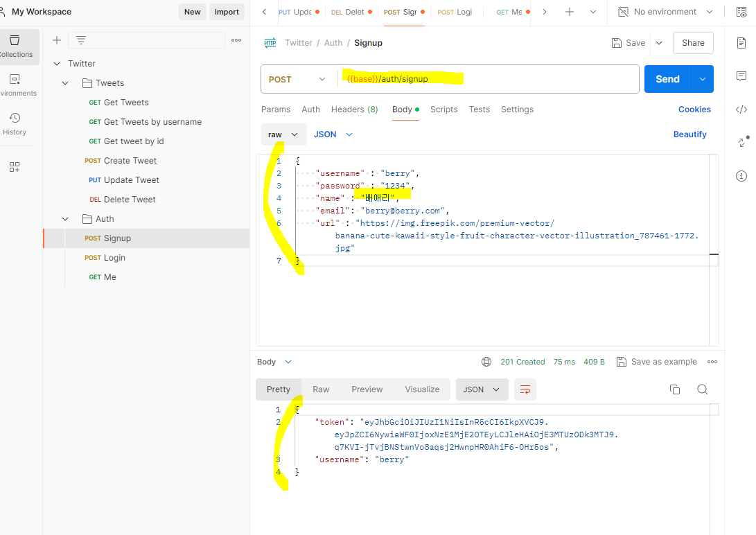Click the Send button
This screenshot has height=535, width=756.
click(x=668, y=79)
